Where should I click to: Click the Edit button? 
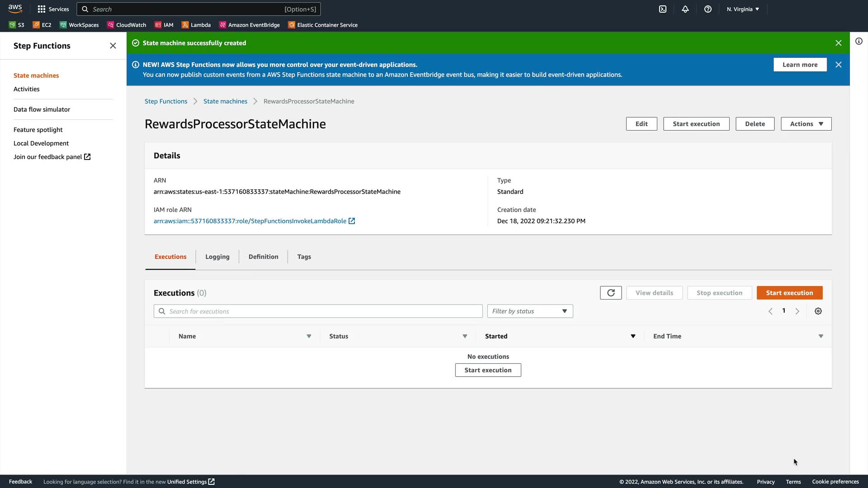[641, 124]
